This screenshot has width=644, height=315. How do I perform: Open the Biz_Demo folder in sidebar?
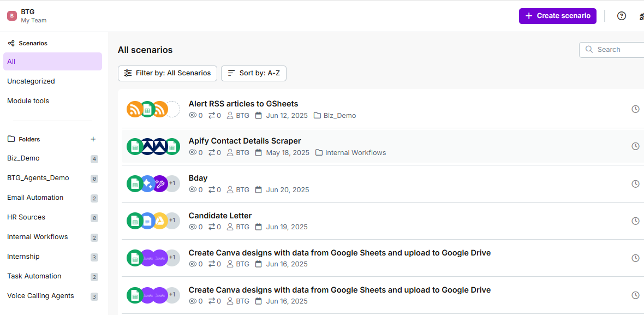pos(23,158)
